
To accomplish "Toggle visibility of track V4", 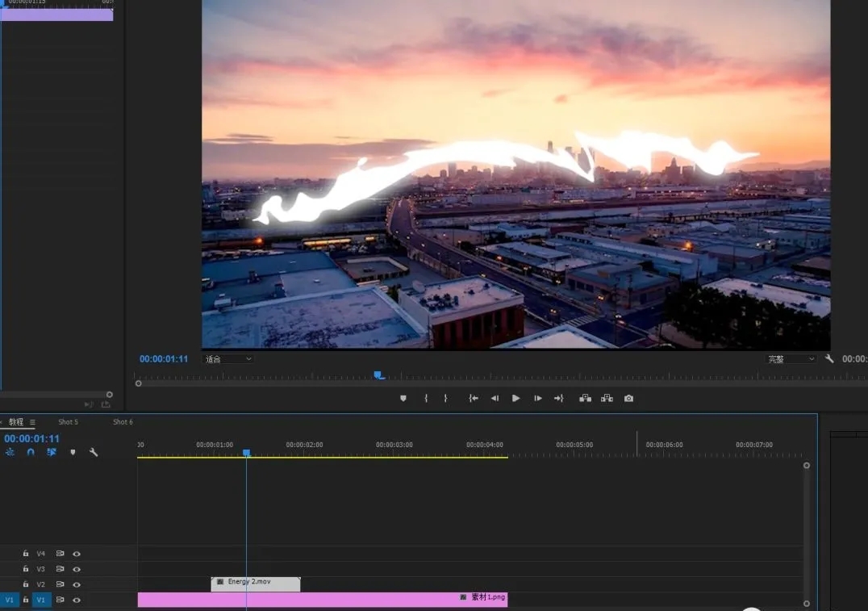I will [x=77, y=554].
